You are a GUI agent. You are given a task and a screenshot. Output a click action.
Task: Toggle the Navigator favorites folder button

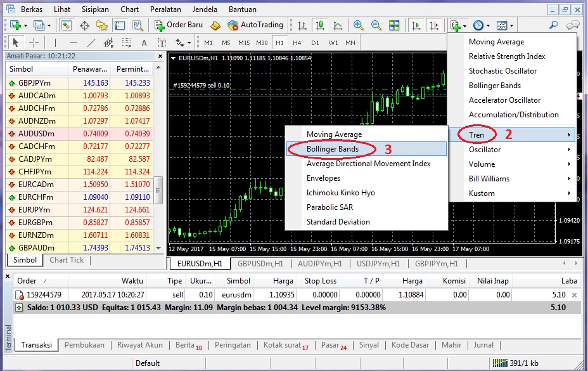point(101,25)
